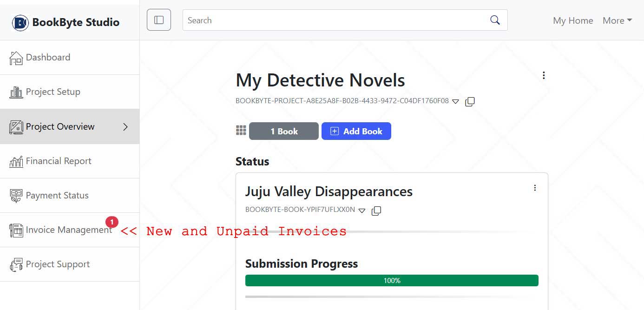Expand the More dropdown menu
Viewport: 644px width, 310px height.
tap(617, 20)
